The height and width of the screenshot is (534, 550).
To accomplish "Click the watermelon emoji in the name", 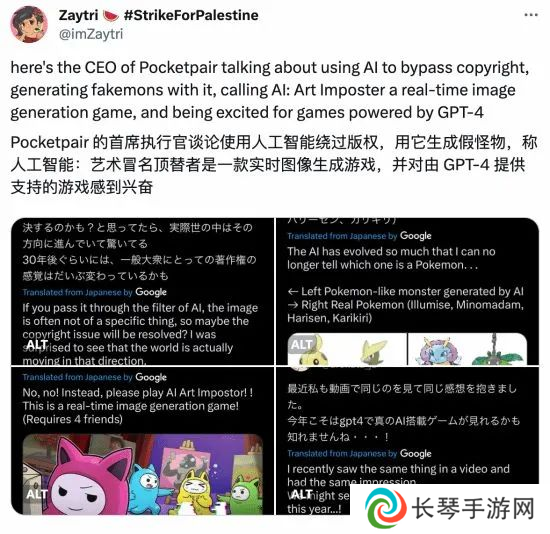I will coord(111,15).
